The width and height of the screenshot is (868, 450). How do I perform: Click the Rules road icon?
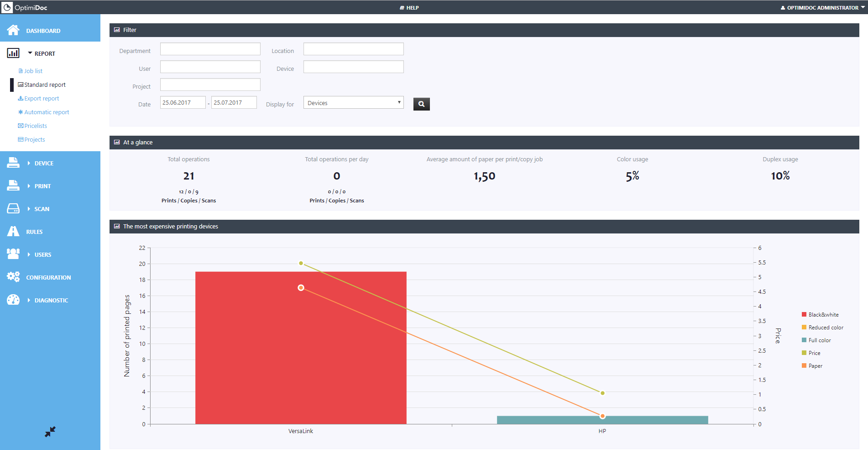tap(13, 231)
